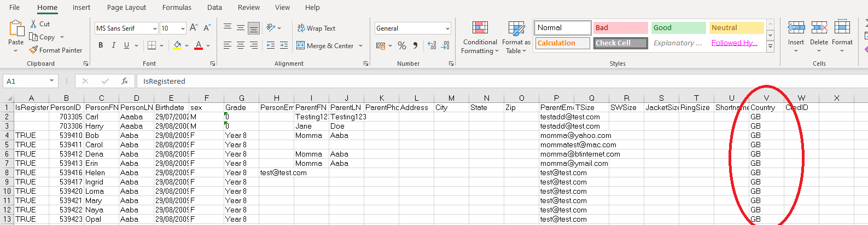This screenshot has height=225, width=868.
Task: Click the Increase Decimal icon
Action: coord(432,45)
